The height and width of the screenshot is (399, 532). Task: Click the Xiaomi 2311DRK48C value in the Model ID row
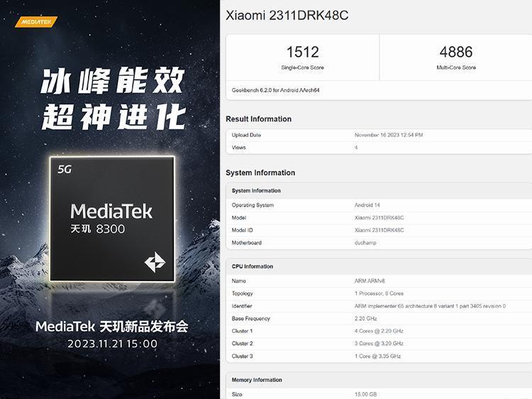[379, 230]
